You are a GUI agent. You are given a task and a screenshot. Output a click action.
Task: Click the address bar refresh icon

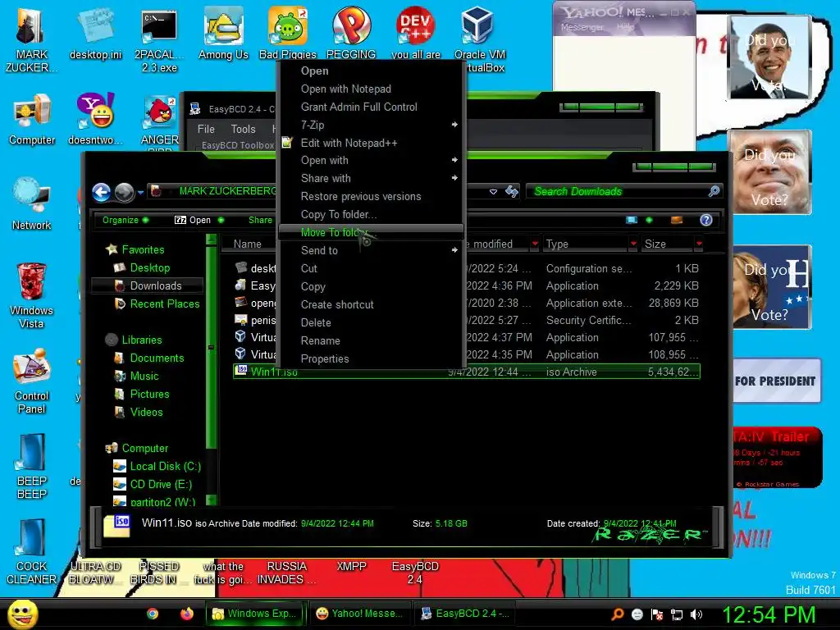tap(512, 191)
